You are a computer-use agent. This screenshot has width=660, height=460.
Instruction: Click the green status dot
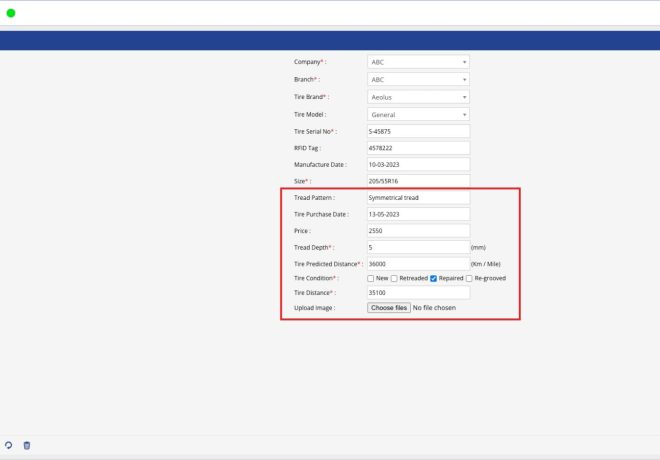point(11,13)
